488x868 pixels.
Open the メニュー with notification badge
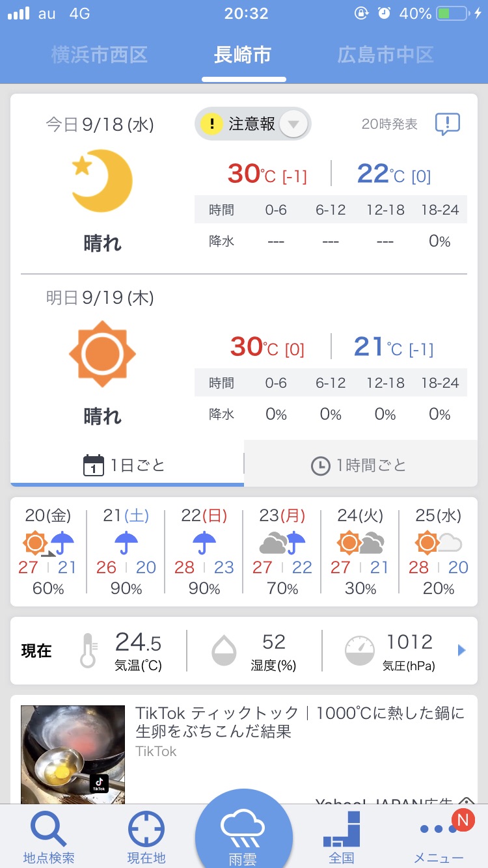point(439,838)
